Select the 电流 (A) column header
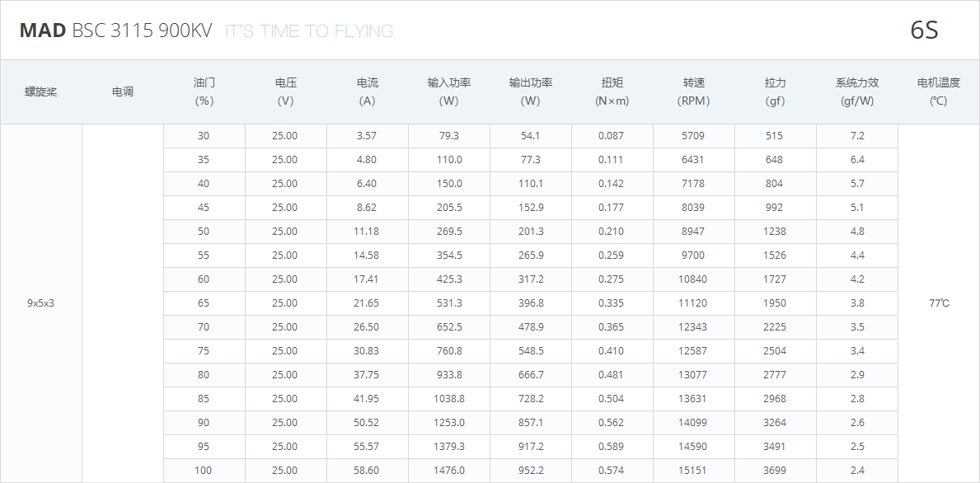 368,91
